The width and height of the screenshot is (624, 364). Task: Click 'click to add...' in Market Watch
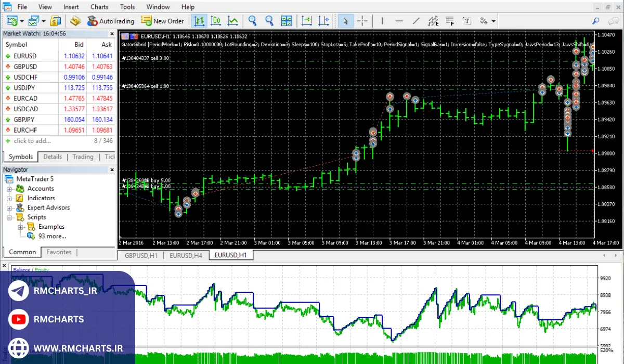(x=32, y=141)
